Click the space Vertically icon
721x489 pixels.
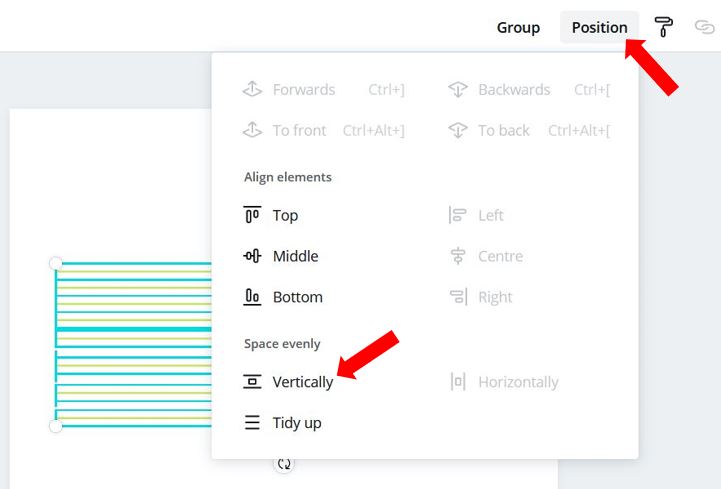coord(252,382)
